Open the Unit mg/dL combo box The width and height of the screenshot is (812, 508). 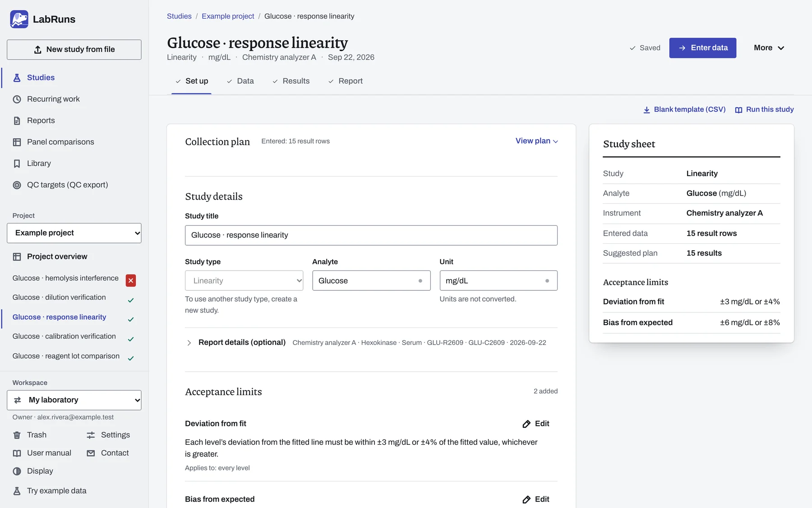pyautogui.click(x=498, y=280)
